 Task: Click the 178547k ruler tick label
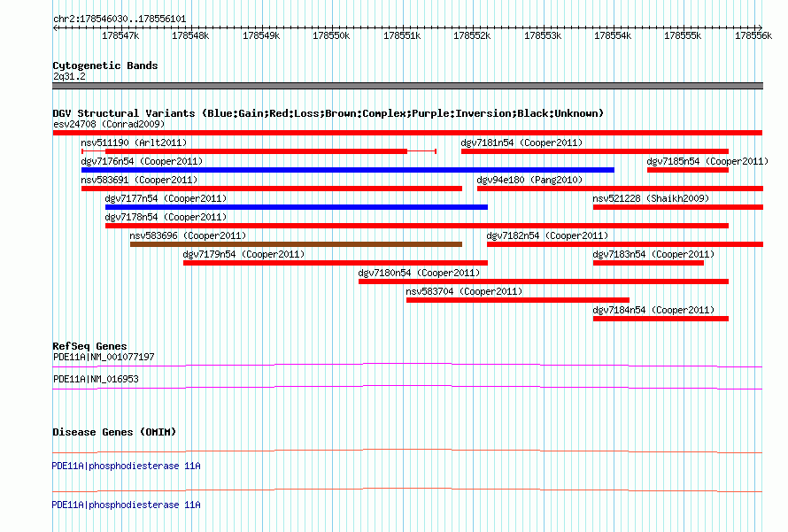point(120,36)
